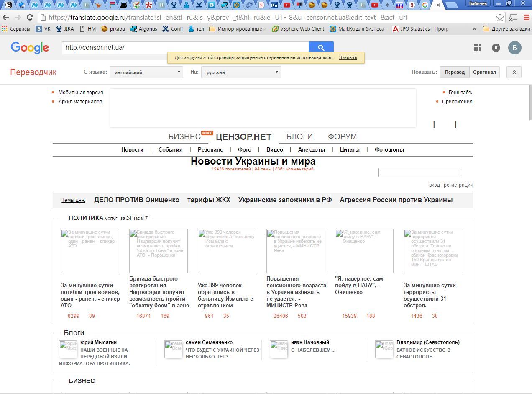Switch to the yin-yang icon tab

[x=8, y=5]
